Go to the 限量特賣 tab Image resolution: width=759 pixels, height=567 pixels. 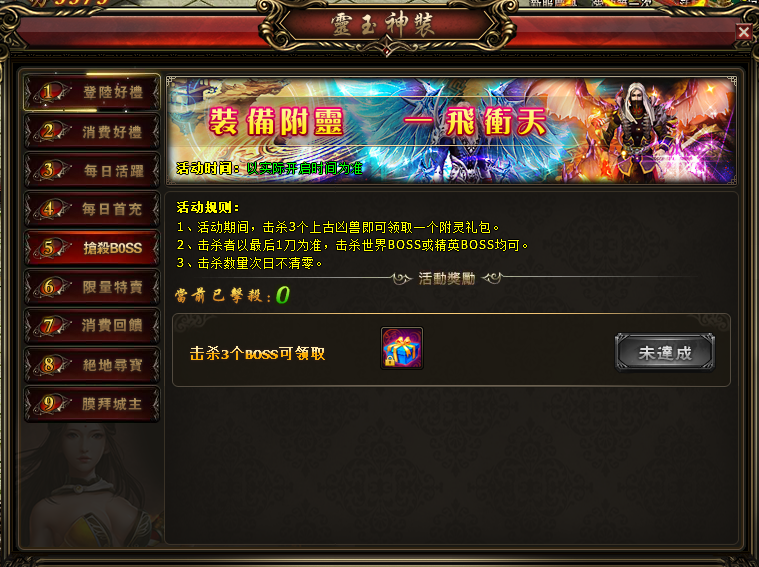(92, 287)
